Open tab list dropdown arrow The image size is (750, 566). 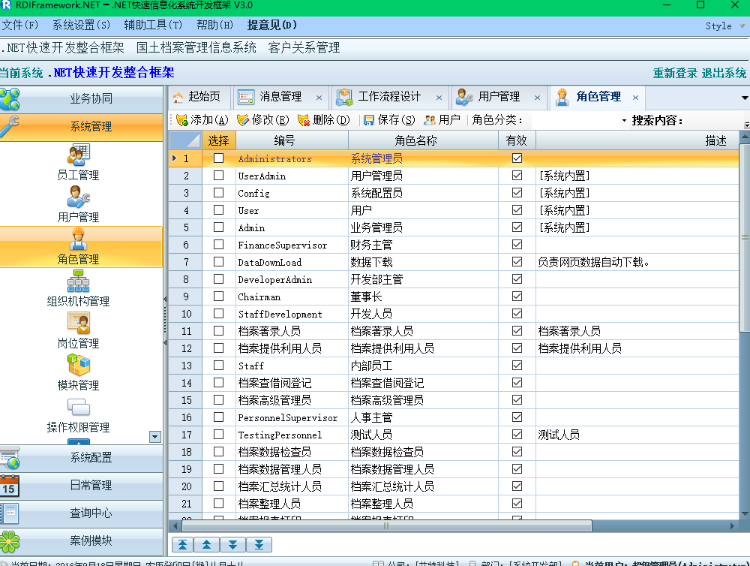click(x=745, y=98)
